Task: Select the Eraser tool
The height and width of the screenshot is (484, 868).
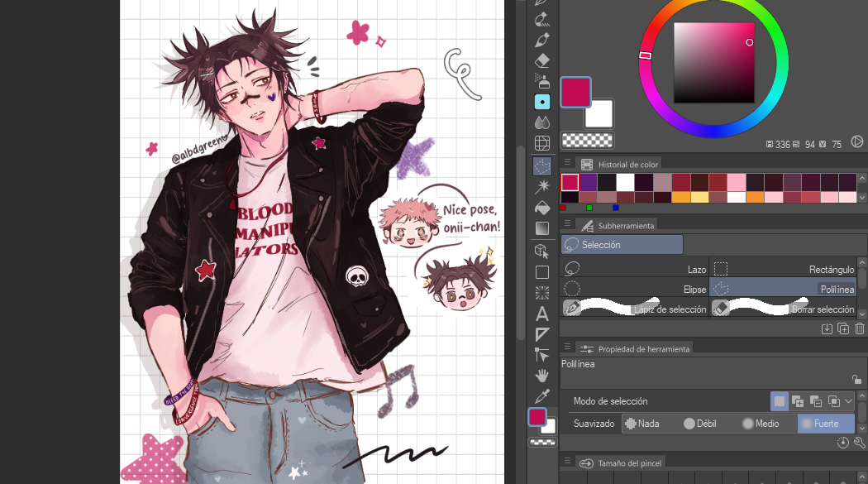Action: click(542, 60)
